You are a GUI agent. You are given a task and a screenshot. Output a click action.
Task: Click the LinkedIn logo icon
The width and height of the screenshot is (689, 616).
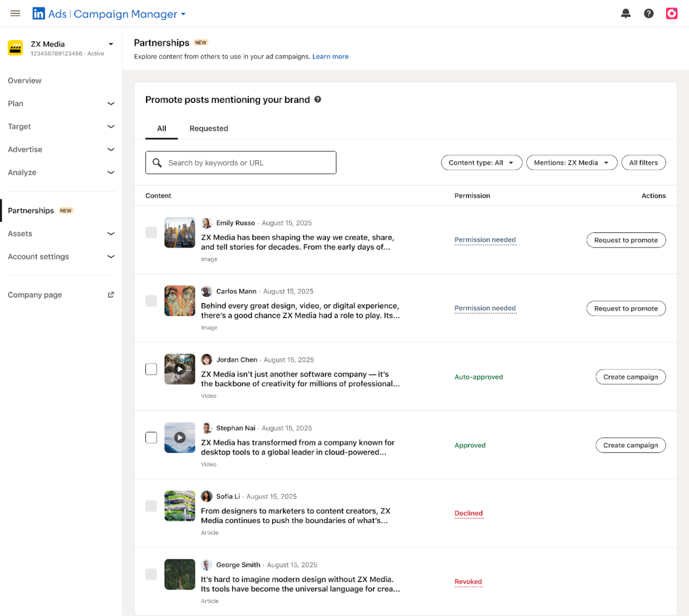click(39, 14)
